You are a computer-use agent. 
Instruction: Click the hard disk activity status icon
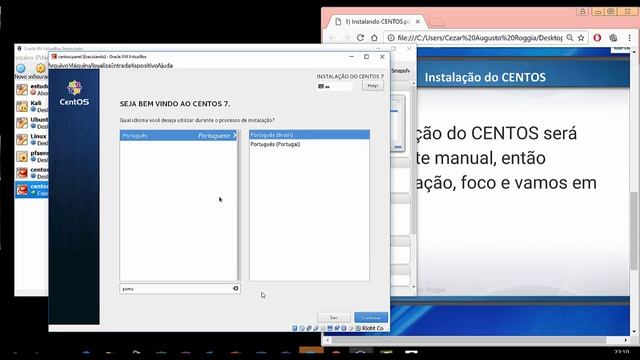[295, 328]
